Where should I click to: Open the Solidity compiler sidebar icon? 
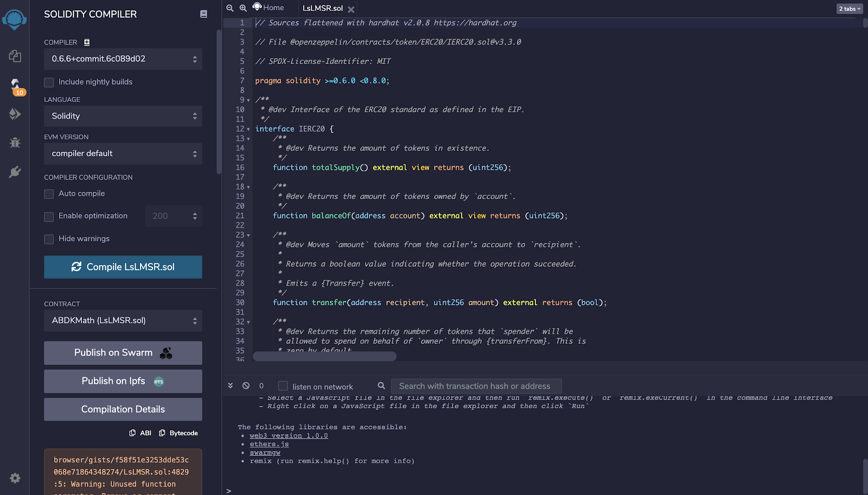click(15, 85)
